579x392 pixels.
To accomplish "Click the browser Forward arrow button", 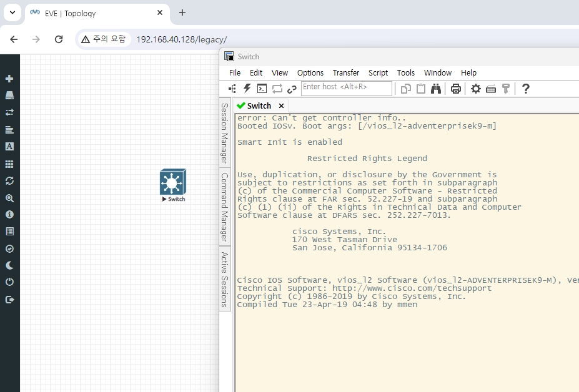I will click(36, 39).
